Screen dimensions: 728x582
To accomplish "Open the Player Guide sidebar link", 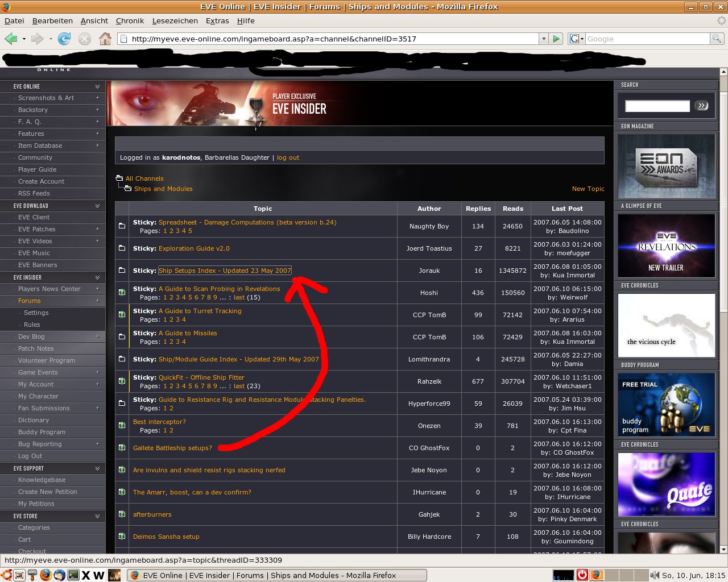I will [37, 169].
